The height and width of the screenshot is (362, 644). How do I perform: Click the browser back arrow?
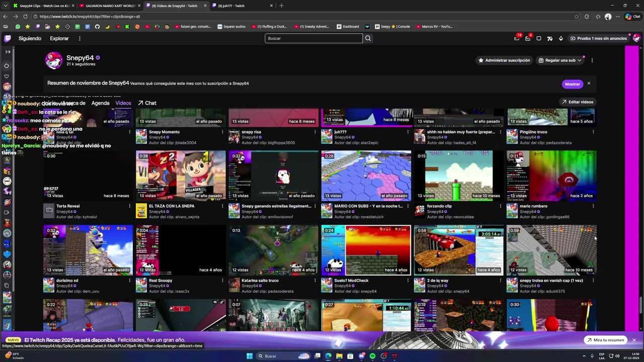pyautogui.click(x=6, y=17)
